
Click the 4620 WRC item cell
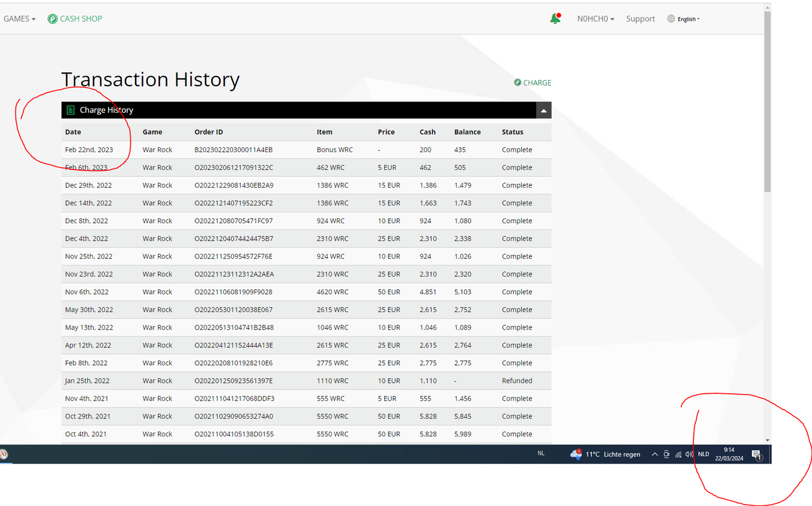tap(332, 292)
